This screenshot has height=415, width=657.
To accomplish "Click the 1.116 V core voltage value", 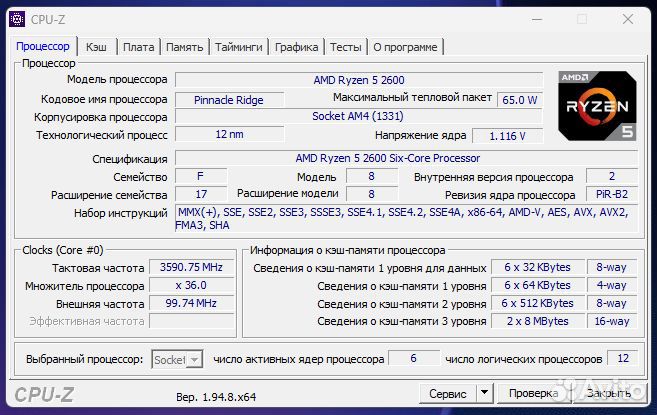I will pyautogui.click(x=507, y=136).
